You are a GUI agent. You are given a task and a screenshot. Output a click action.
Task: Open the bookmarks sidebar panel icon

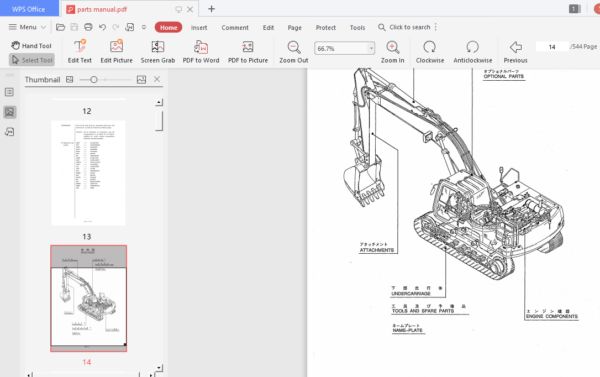pyautogui.click(x=10, y=92)
